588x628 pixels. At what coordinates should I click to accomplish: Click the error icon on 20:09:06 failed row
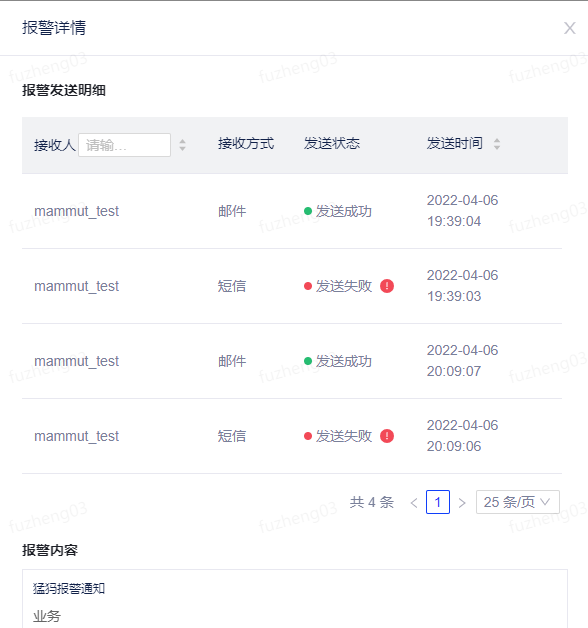coord(387,436)
